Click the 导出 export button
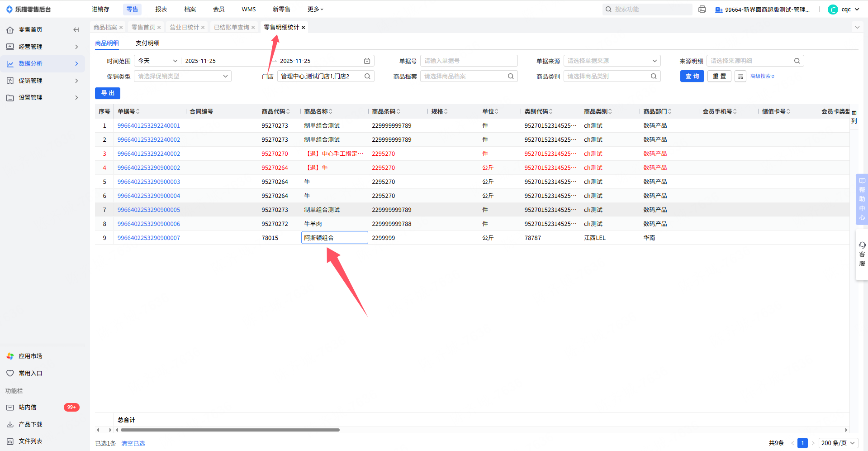 (108, 93)
